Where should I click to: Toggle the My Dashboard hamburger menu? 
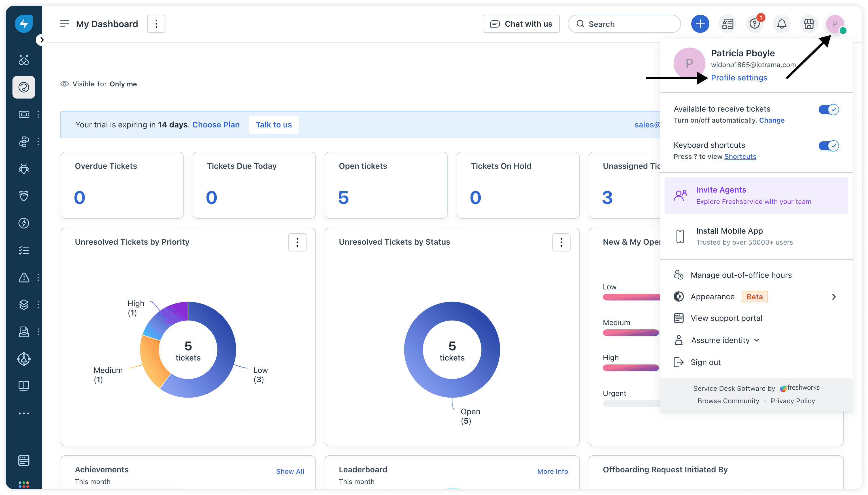(x=64, y=24)
